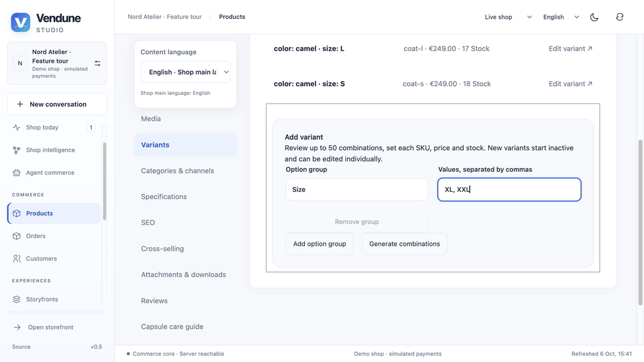Open Agent commerce in sidebar
Image resolution: width=644 pixels, height=362 pixels.
click(x=54, y=173)
